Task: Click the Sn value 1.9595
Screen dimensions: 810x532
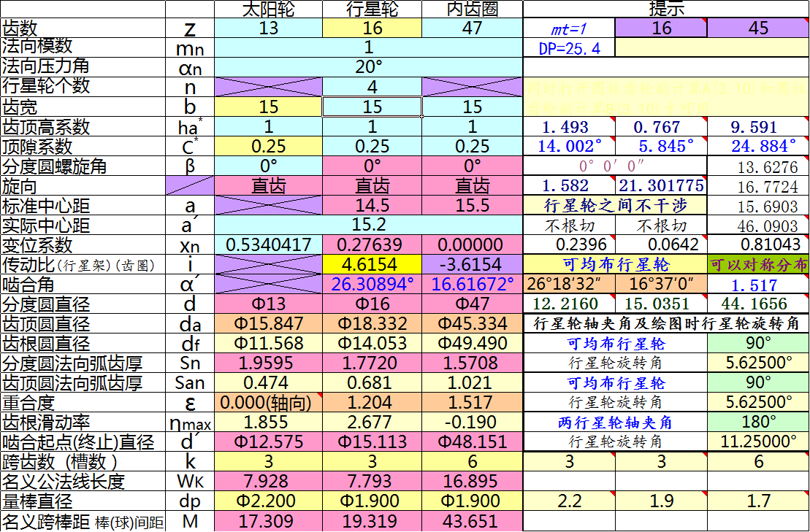Action: pyautogui.click(x=268, y=363)
